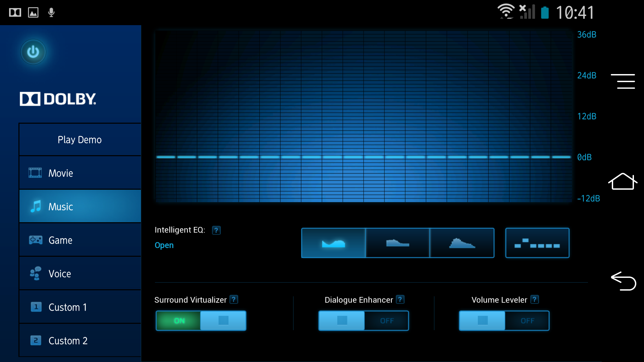Screen dimensions: 644x362
Task: Turn on Dialogue Enhancer switch
Action: [x=364, y=321]
